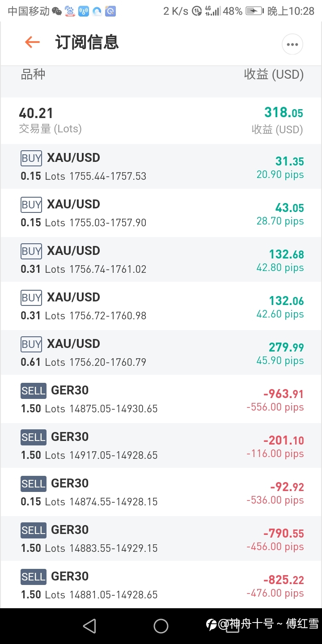Tap the Android back navigation triangle
The width and height of the screenshot is (322, 644).
pyautogui.click(x=89, y=626)
